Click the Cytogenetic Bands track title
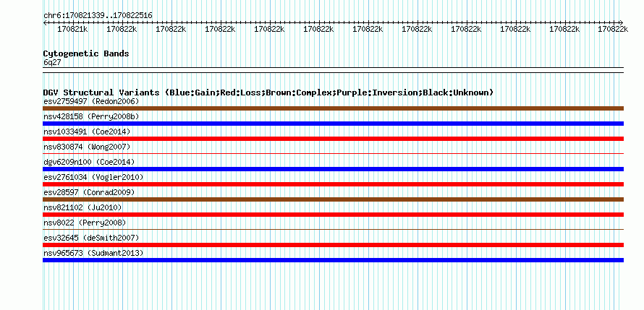Image resolution: width=644 pixels, height=310 pixels. point(86,53)
